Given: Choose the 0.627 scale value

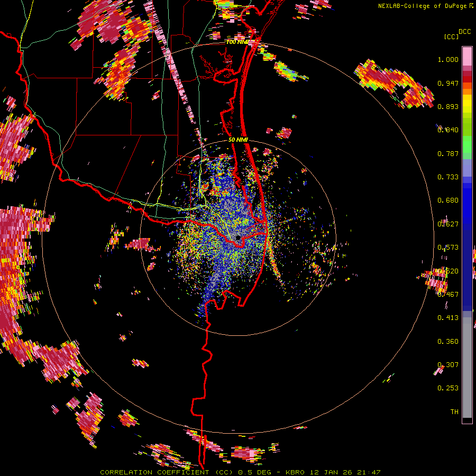Looking at the screenshot, I should [448, 224].
